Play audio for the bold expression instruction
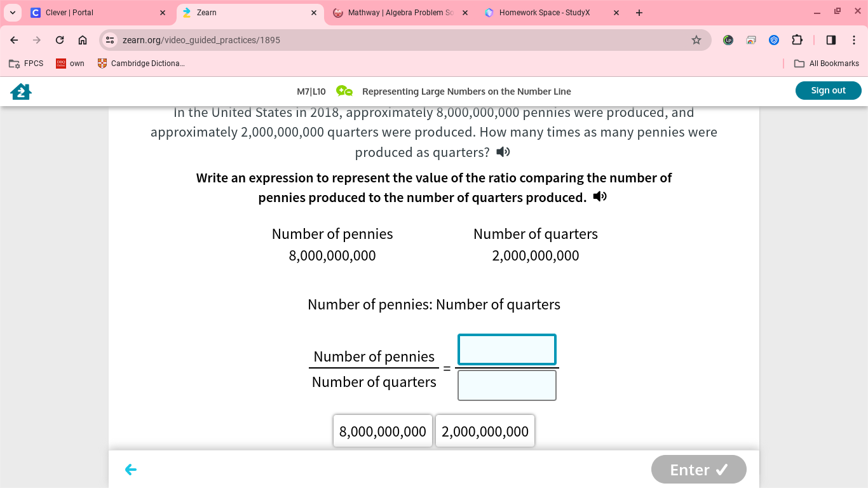Screen dimensions: 868x488 (599, 197)
